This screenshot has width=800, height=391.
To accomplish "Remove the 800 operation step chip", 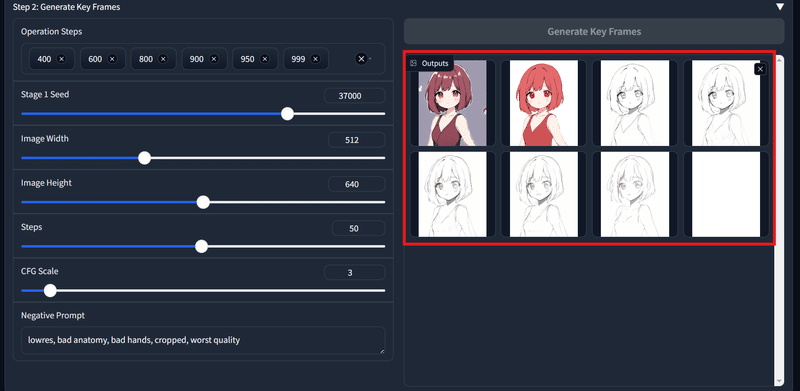I will pos(163,59).
